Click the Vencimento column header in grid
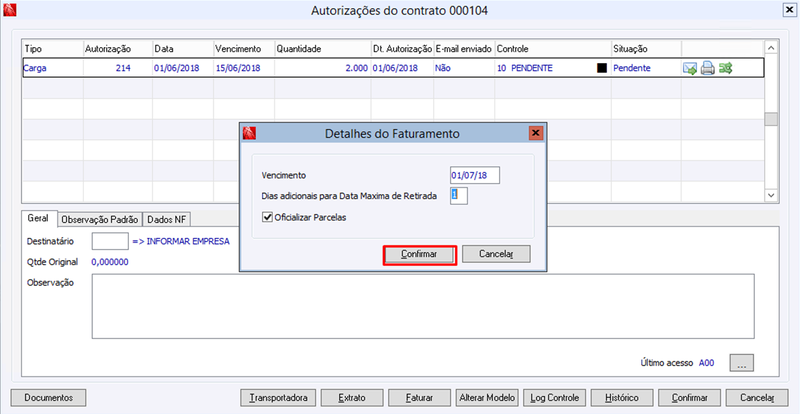 point(244,49)
